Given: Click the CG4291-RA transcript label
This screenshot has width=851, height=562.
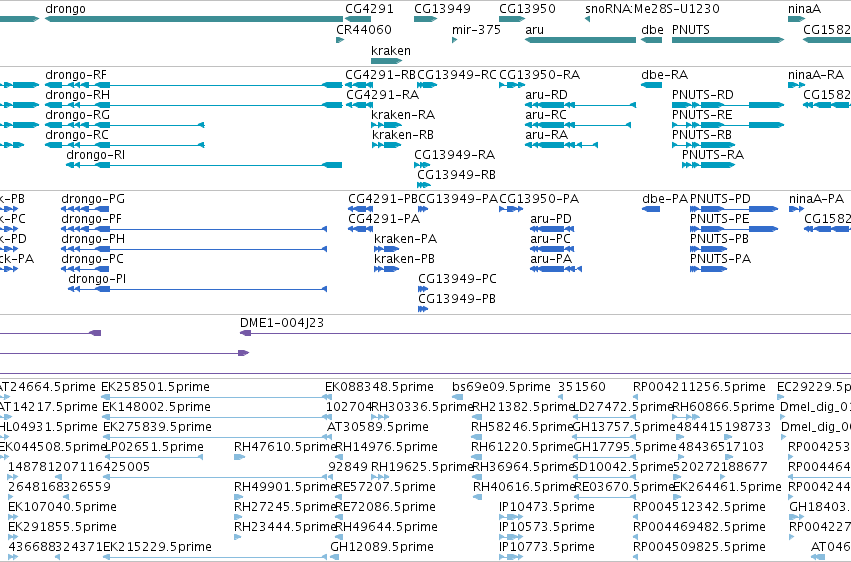Looking at the screenshot, I should [383, 94].
